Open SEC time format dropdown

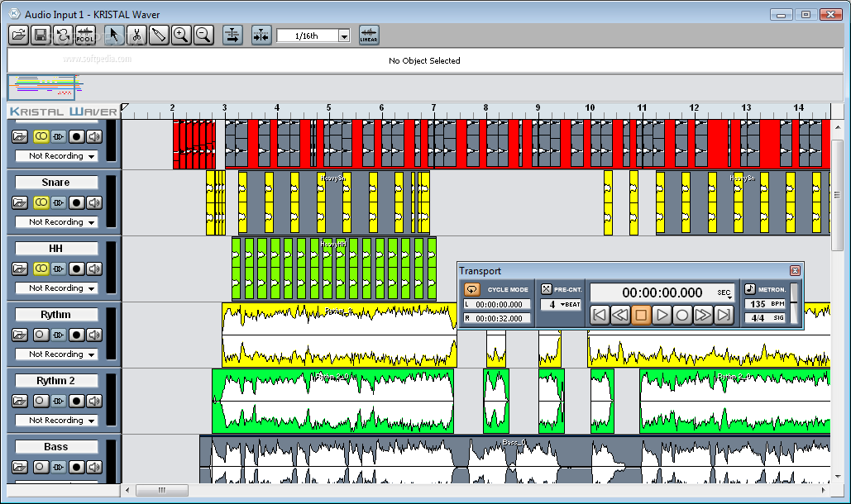(x=725, y=293)
